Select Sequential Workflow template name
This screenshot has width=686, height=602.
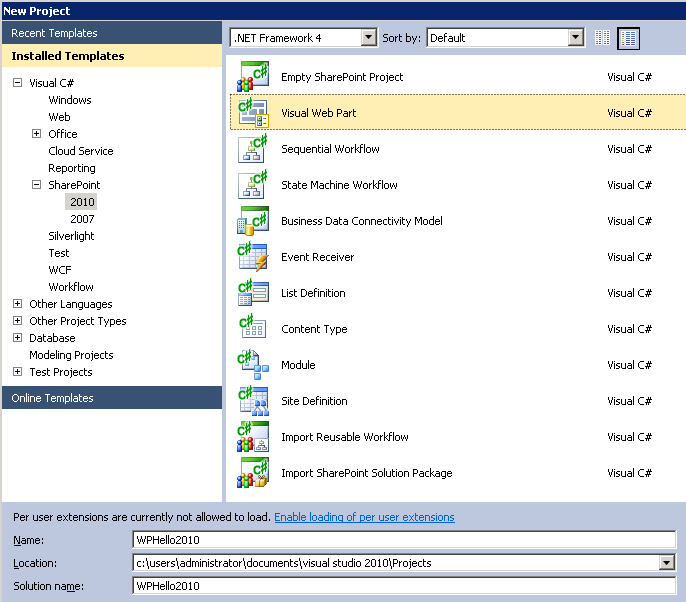click(x=330, y=149)
